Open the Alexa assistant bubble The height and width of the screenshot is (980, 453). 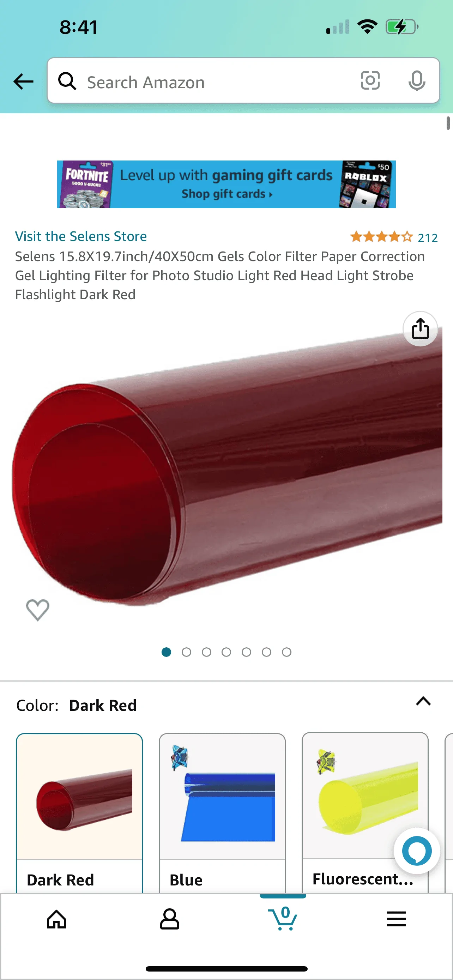click(417, 851)
